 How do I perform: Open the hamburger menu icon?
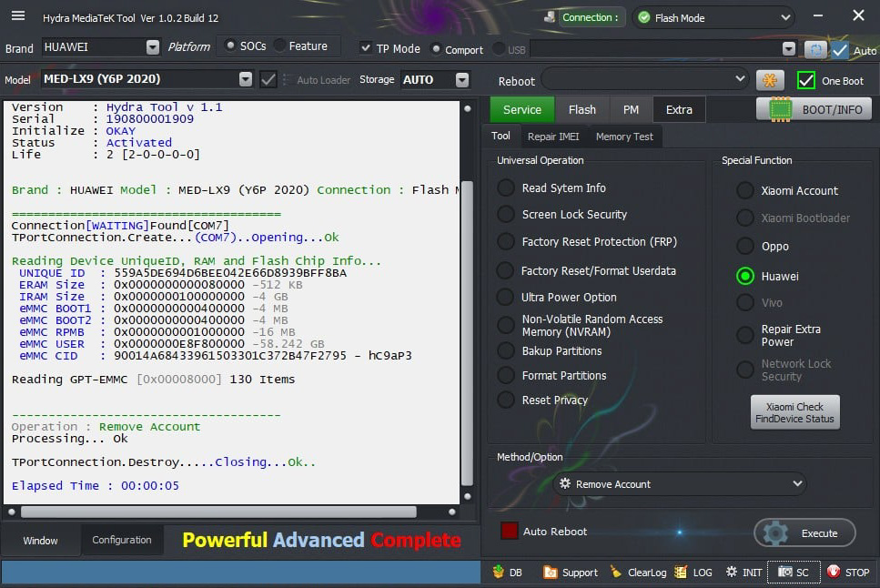pos(18,15)
